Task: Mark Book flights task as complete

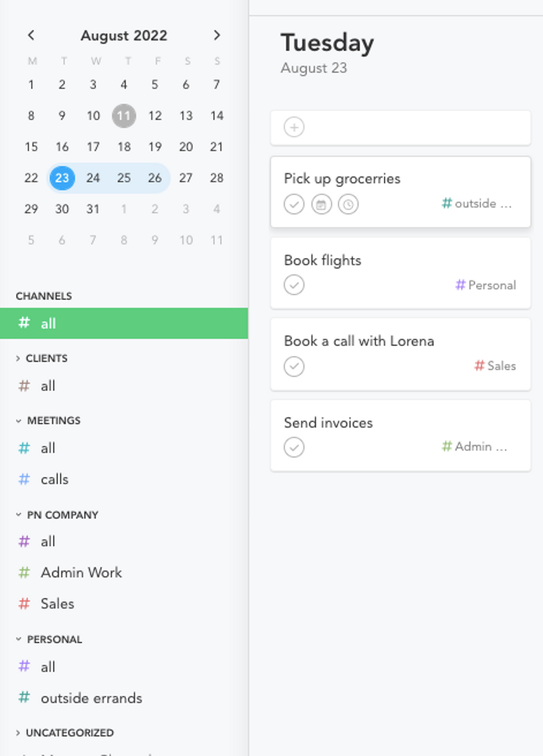Action: [x=294, y=285]
